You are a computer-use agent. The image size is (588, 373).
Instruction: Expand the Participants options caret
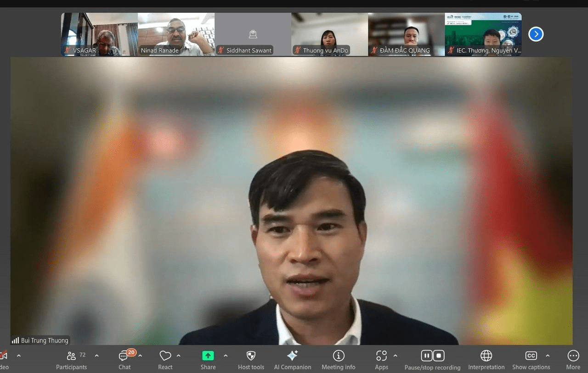coord(96,356)
